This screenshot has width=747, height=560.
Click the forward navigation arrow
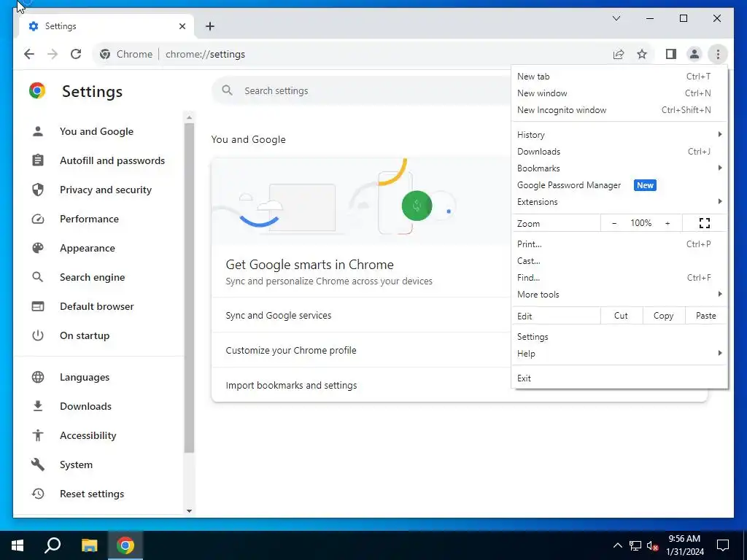tap(53, 54)
